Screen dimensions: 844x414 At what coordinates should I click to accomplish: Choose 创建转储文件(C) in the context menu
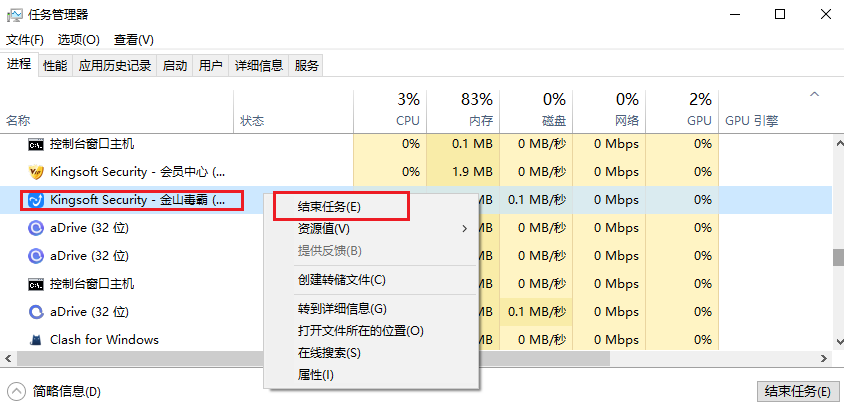(371, 280)
